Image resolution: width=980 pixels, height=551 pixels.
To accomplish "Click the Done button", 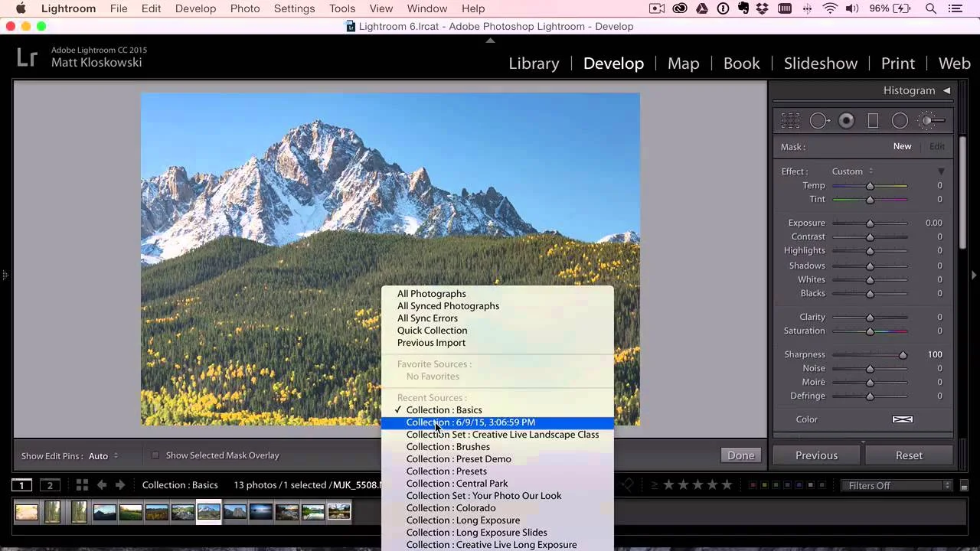I will [740, 455].
